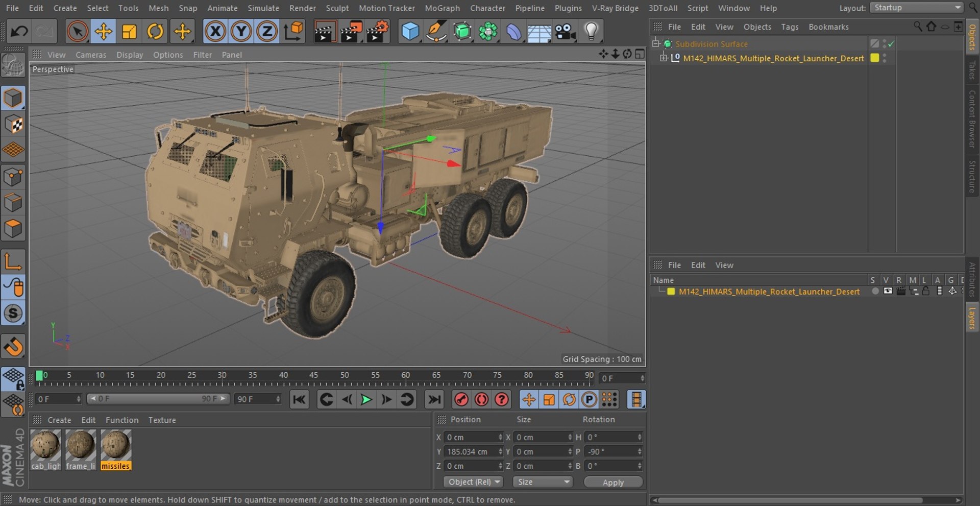
Task: Open the Object Manager search icon
Action: coord(917,26)
